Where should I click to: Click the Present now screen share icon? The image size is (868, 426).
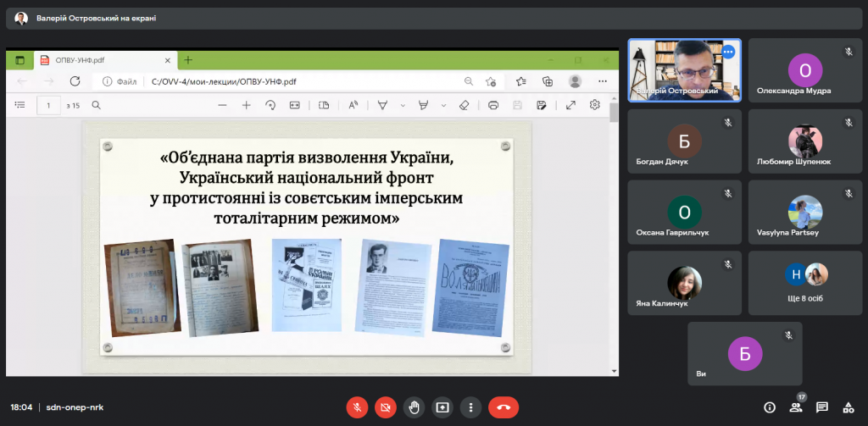[x=442, y=407]
